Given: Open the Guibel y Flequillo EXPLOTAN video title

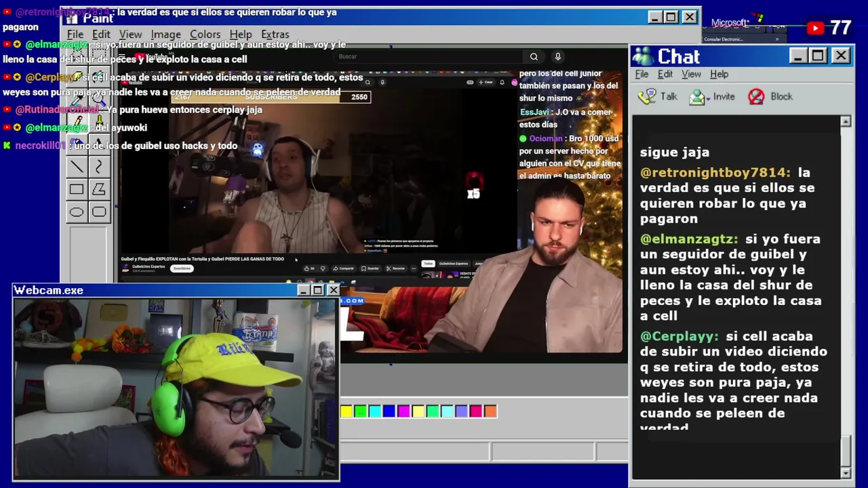Looking at the screenshot, I should tap(202, 259).
